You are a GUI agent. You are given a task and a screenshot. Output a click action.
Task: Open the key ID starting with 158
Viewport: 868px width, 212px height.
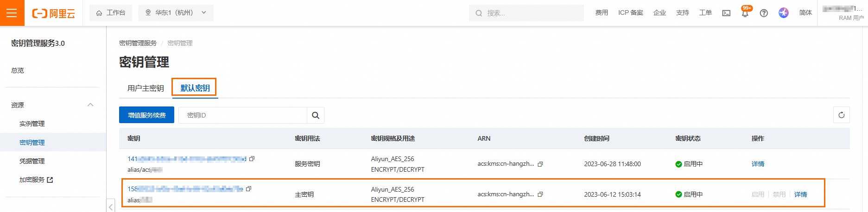185,189
